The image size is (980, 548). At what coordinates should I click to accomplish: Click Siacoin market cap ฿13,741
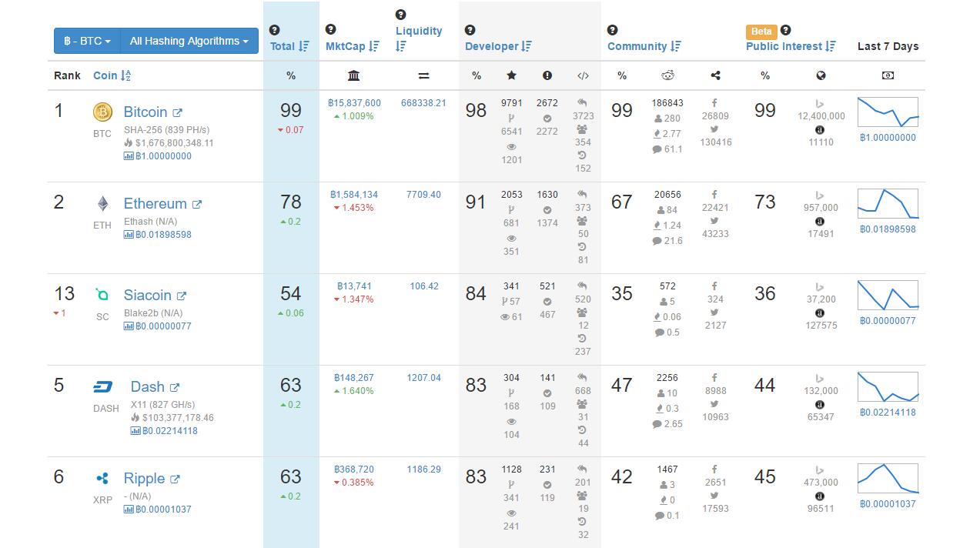pos(354,286)
